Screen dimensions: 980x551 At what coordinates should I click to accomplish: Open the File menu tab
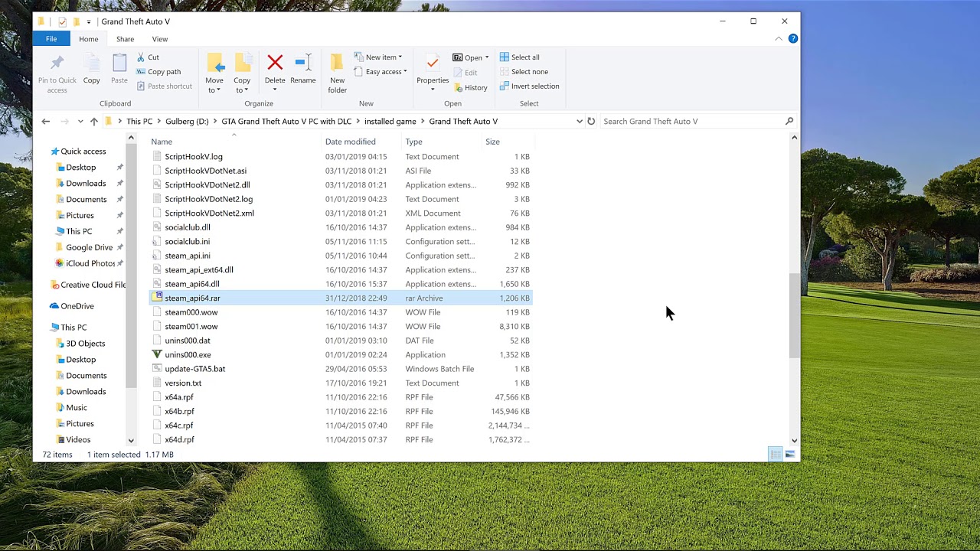[x=51, y=39]
